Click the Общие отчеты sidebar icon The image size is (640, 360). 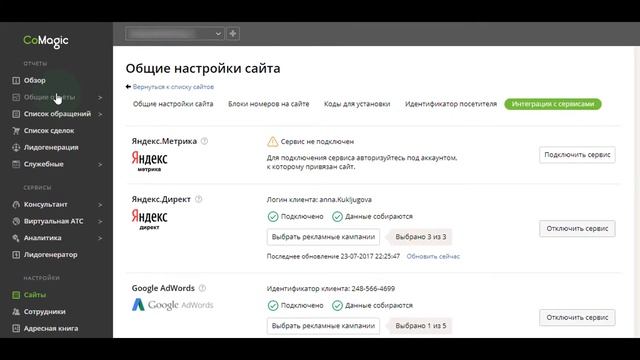click(x=16, y=97)
